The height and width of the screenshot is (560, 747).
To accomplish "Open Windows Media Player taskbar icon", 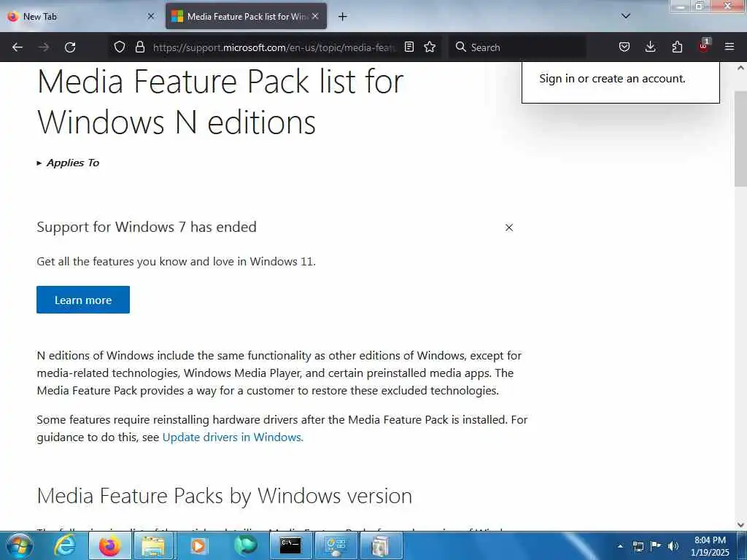I will pyautogui.click(x=198, y=545).
